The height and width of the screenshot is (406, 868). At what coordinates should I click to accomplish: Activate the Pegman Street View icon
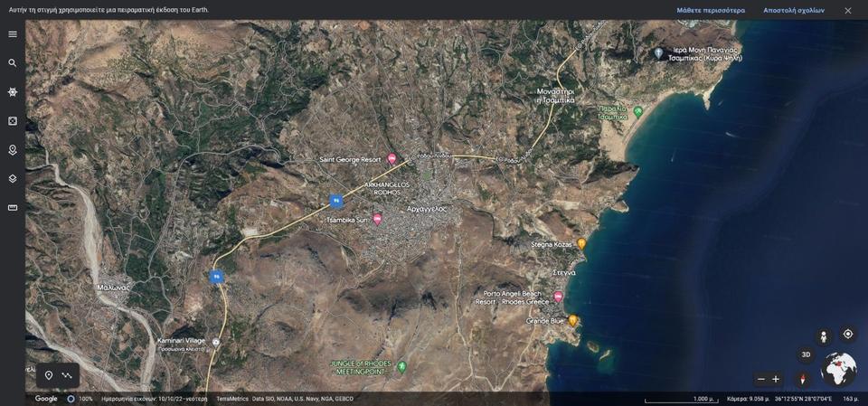tap(823, 336)
